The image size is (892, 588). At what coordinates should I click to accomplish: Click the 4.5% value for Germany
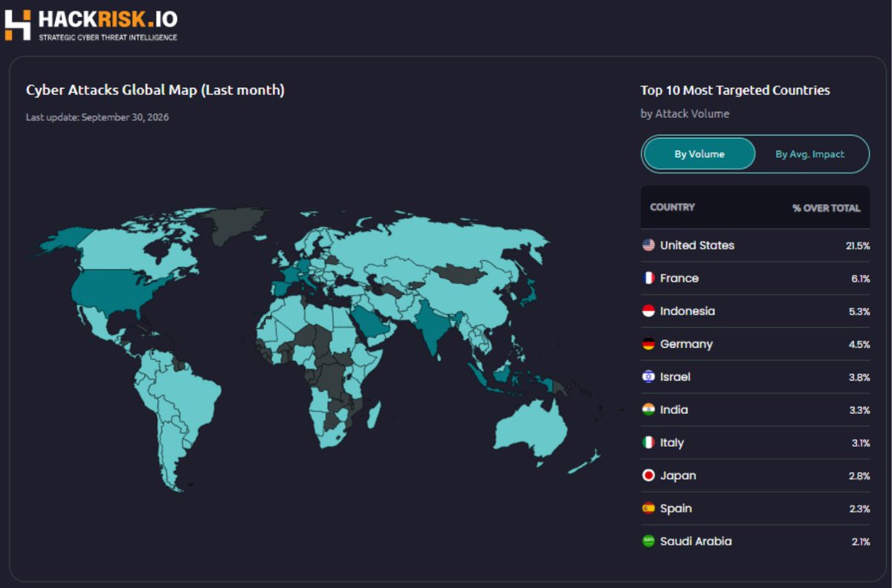[x=859, y=344]
